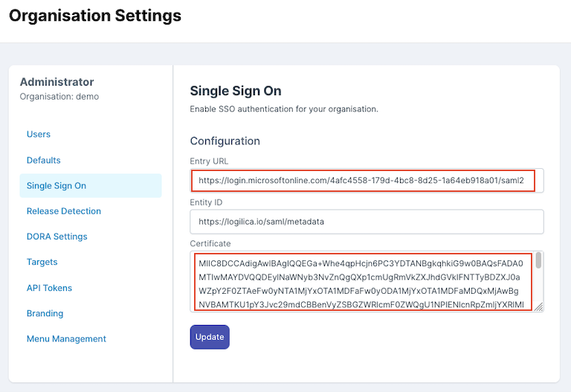Image resolution: width=571 pixels, height=392 pixels.
Task: Go to the Defaults section
Action: 44,160
